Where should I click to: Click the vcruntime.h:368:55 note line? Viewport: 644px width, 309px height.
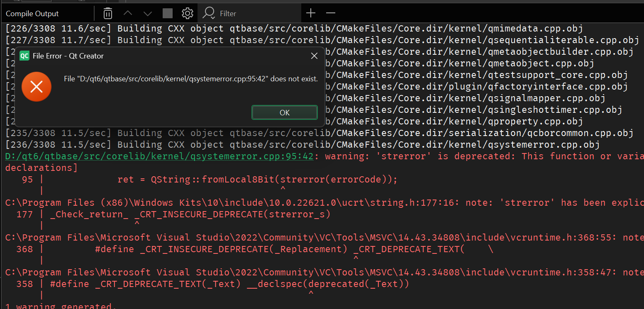pyautogui.click(x=324, y=238)
